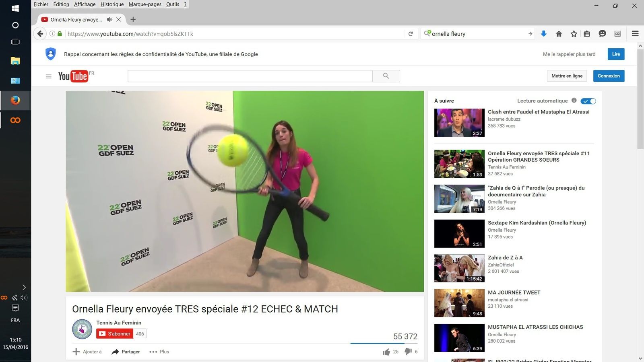This screenshot has width=644, height=362.
Task: Click the YouTube search magnifier button
Action: [386, 76]
